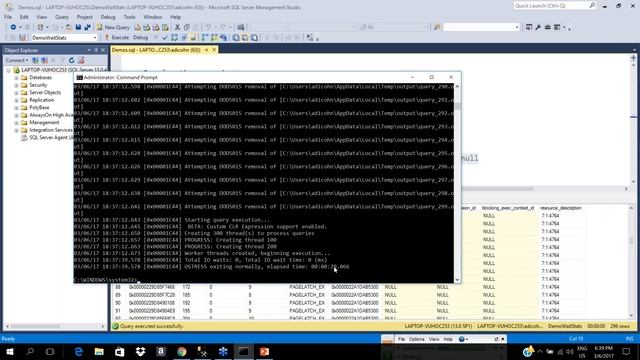
Task: Click the Open File folder icon
Action: coord(69,27)
